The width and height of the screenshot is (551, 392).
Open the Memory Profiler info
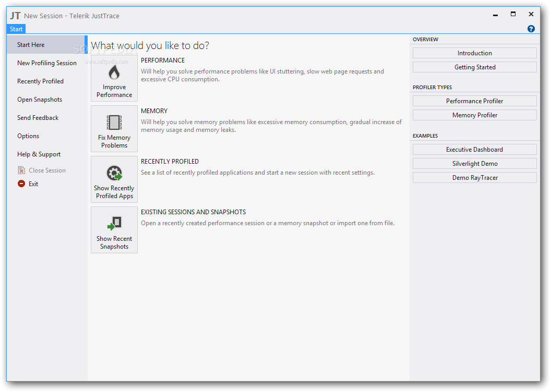click(474, 115)
